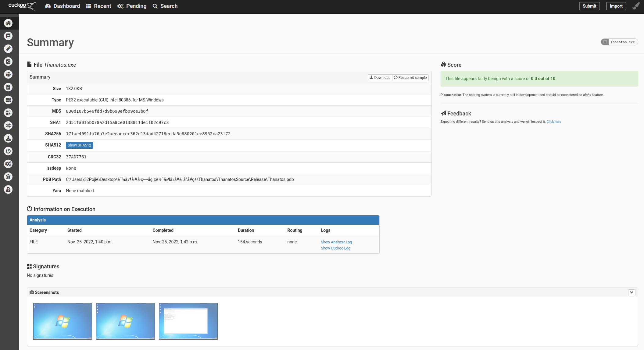
Task: Follow the feedback Click here link
Action: point(554,122)
